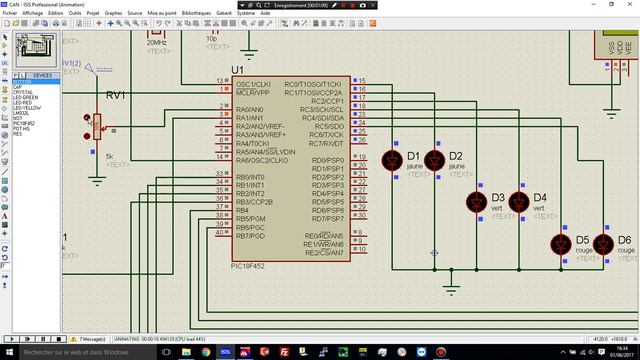Select BUTTON in devices list
640x360 pixels.
(x=36, y=82)
